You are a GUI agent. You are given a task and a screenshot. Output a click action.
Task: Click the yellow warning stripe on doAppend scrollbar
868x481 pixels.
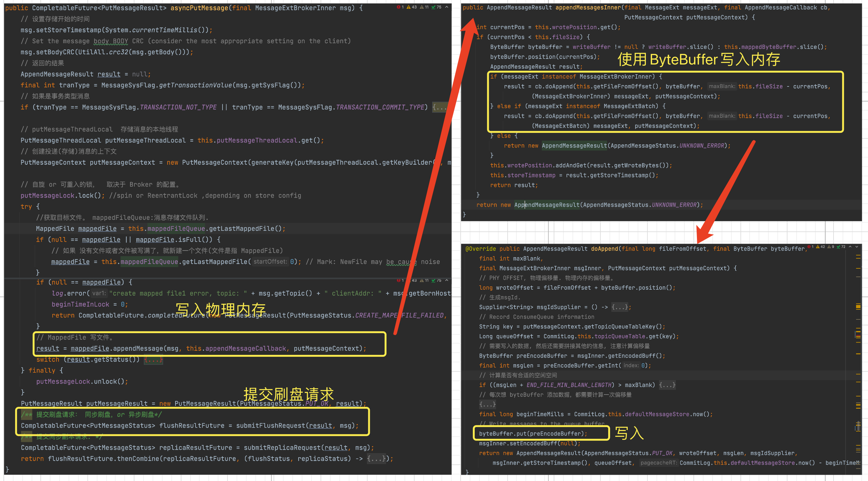[858, 307]
